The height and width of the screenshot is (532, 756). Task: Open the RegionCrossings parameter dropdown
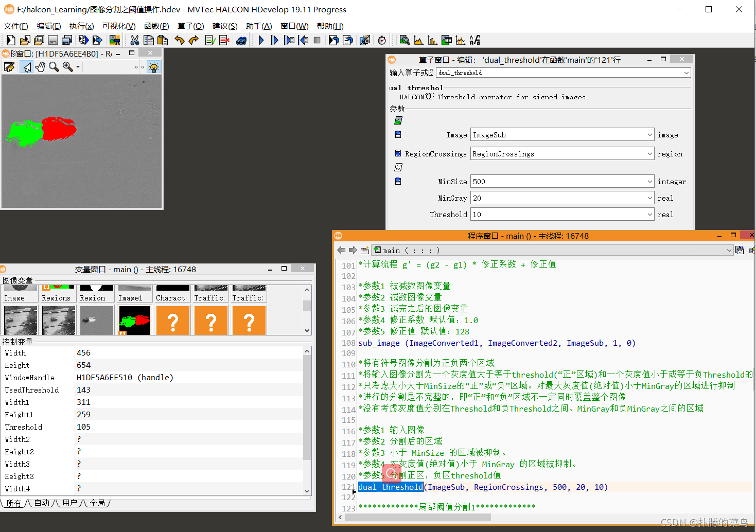[650, 154]
